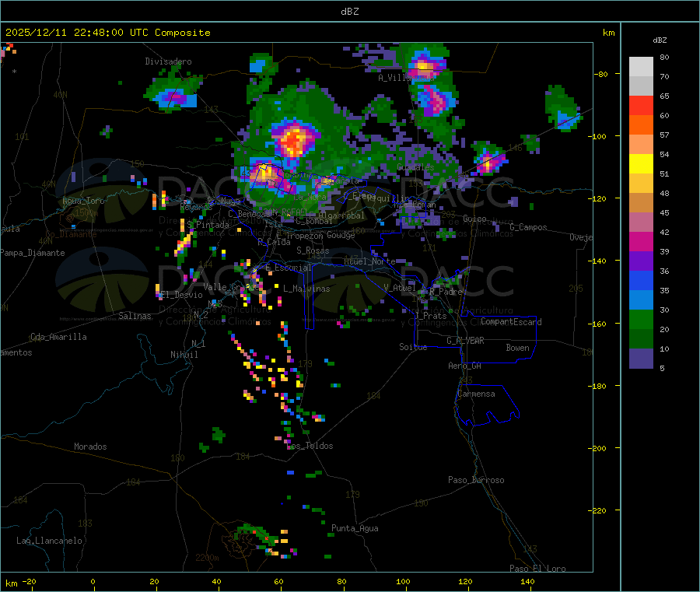
Task: Click the G_Campos map label
Action: (528, 227)
